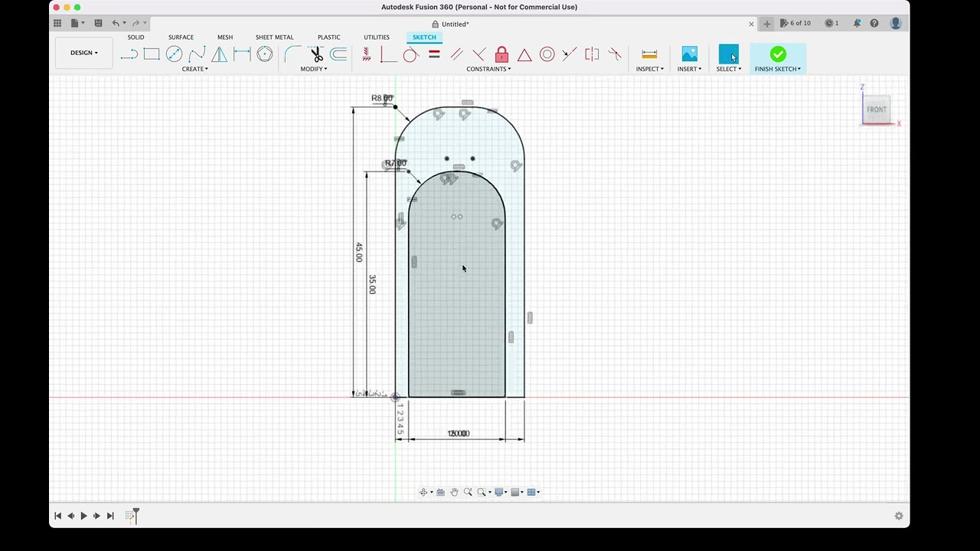980x551 pixels.
Task: Switch to the MESH tab
Action: click(224, 37)
